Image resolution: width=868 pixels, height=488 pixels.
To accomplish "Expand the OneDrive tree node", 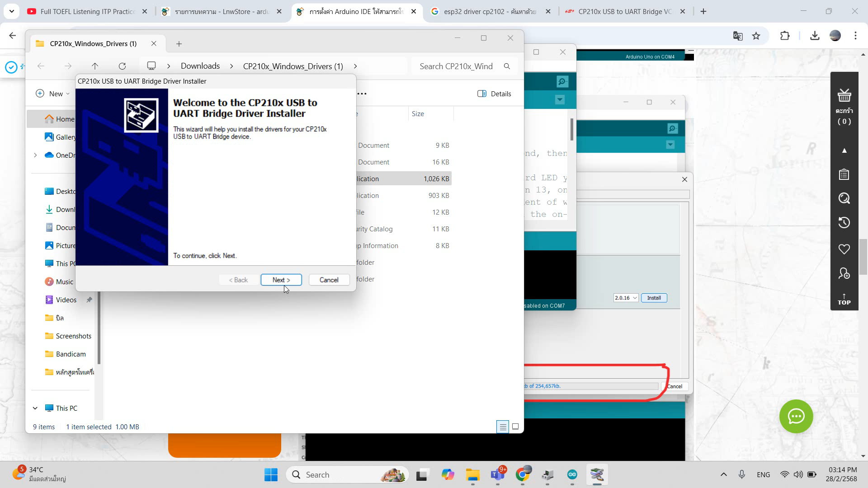I will (35, 155).
